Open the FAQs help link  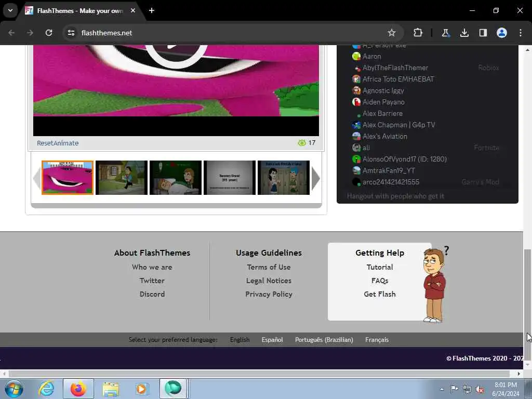coord(380,281)
